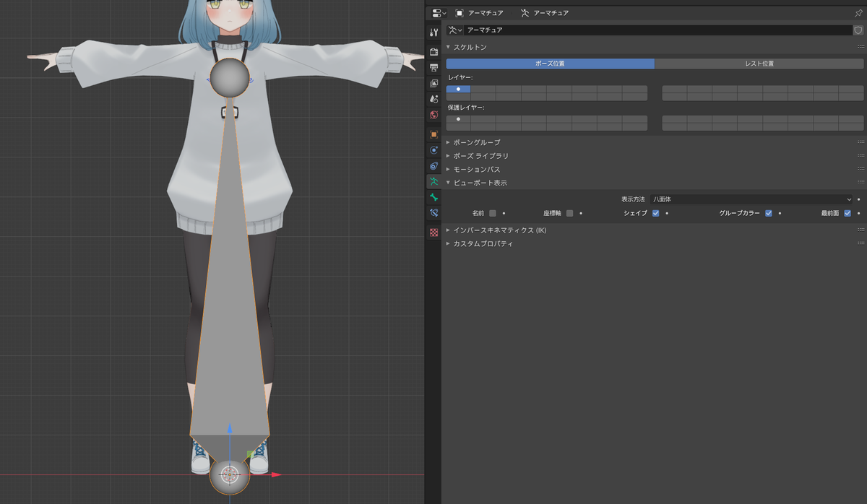This screenshot has width=867, height=504.
Task: Click the animate dot beside 名前 checkbox
Action: 504,213
